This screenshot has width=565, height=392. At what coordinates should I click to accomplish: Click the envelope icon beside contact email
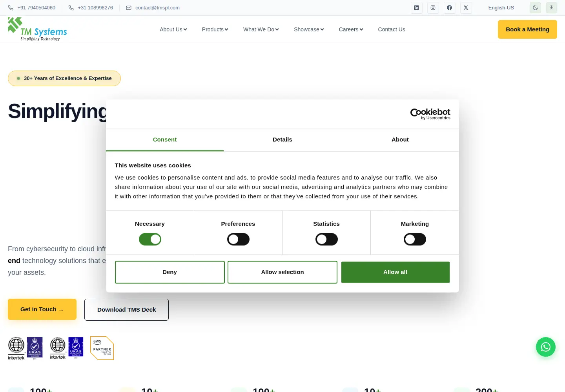coord(129,8)
